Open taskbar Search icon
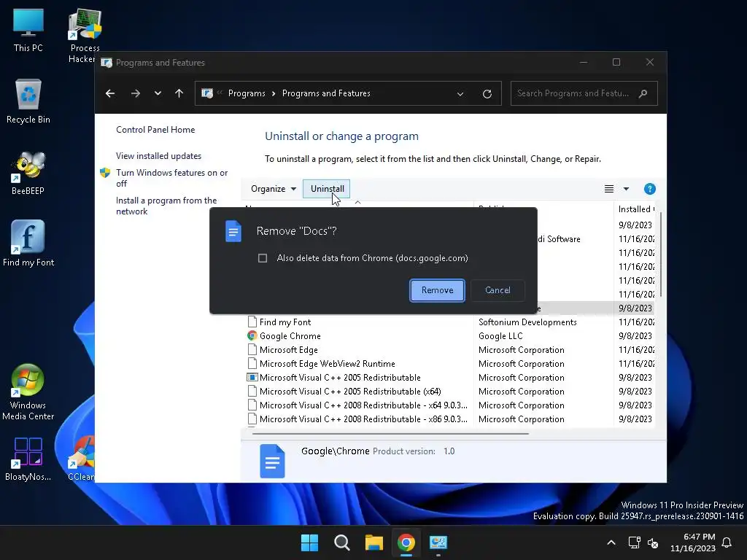The image size is (747, 560). [341, 542]
